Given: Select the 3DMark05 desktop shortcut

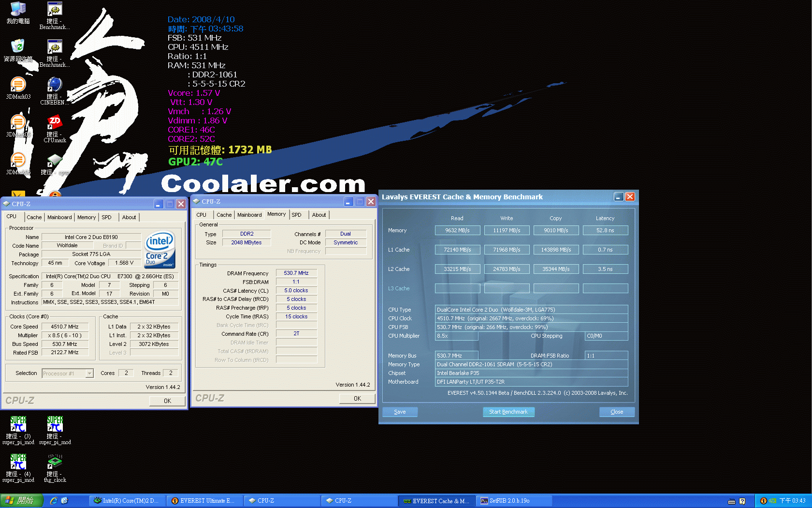Looking at the screenshot, I should (x=18, y=125).
